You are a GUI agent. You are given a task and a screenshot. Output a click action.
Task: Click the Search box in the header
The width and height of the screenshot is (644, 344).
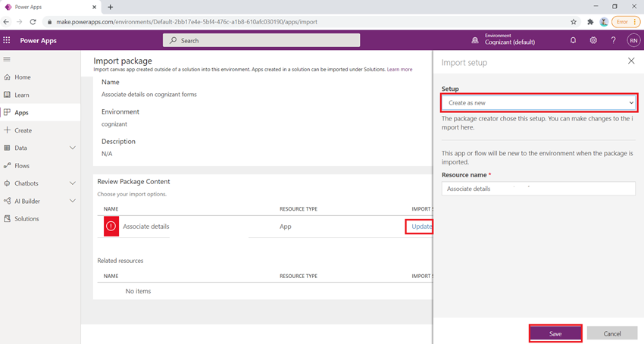coord(261,40)
